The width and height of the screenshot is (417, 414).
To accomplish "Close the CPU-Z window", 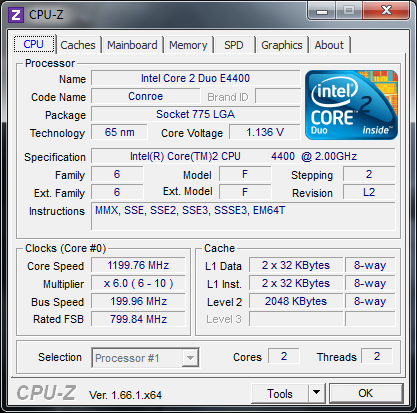I will coord(386,11).
